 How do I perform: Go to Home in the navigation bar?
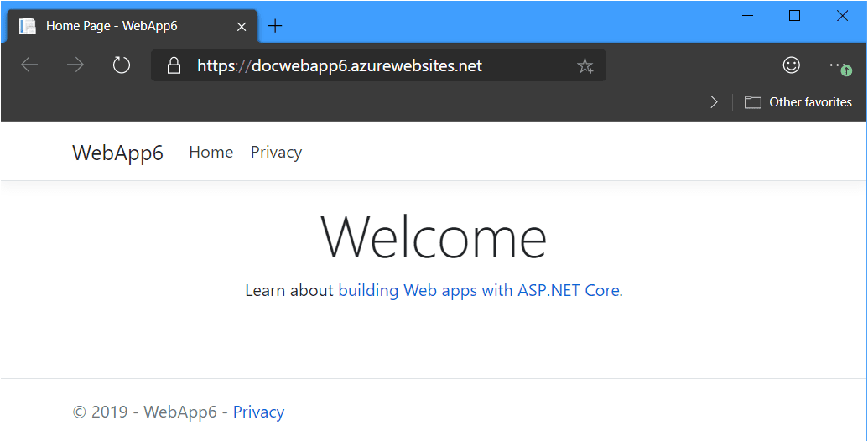tap(211, 152)
